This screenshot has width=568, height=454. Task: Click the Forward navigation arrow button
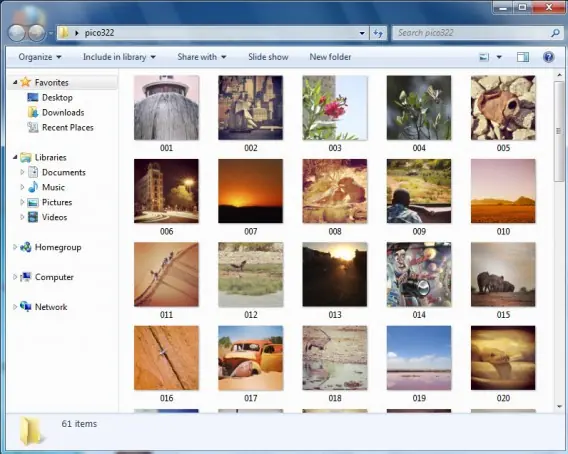point(37,33)
